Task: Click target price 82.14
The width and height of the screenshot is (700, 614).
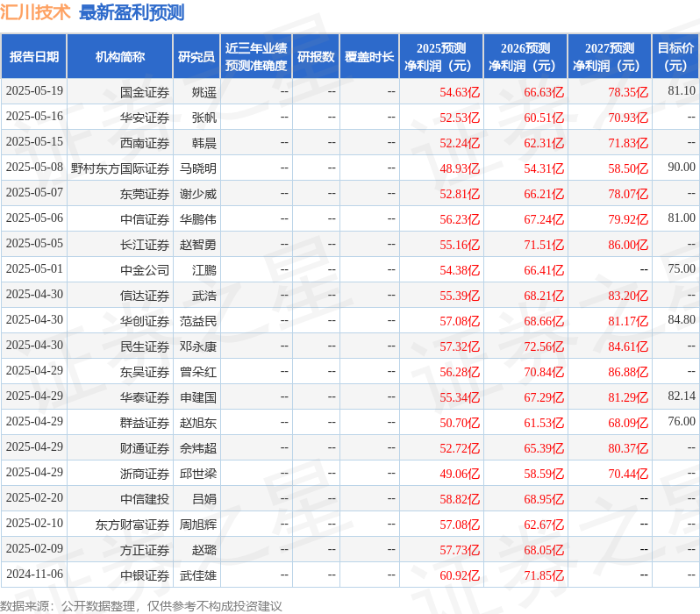Action: pyautogui.click(x=682, y=396)
